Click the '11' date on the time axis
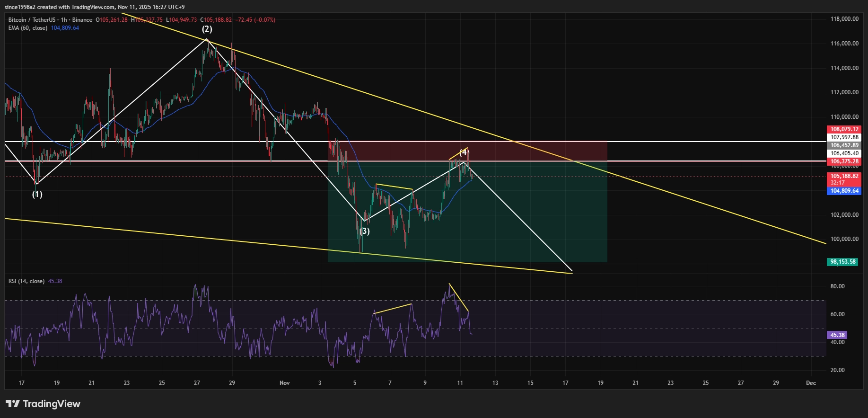Screen dimensions: 868x418 pyautogui.click(x=460, y=383)
